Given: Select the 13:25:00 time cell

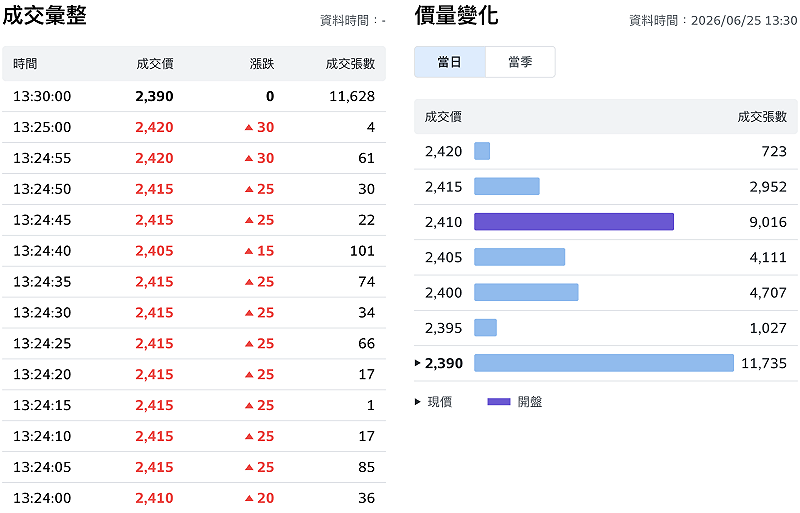Looking at the screenshot, I should (x=42, y=127).
